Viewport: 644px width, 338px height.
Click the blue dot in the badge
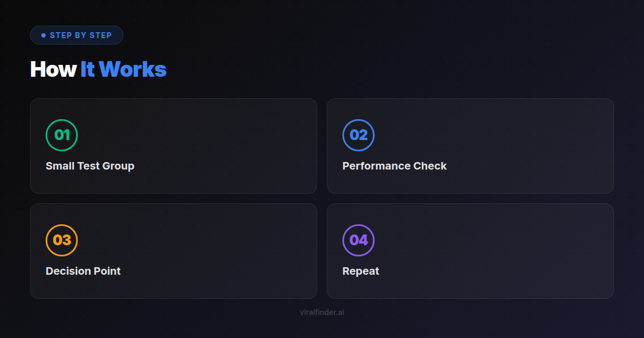(x=43, y=35)
